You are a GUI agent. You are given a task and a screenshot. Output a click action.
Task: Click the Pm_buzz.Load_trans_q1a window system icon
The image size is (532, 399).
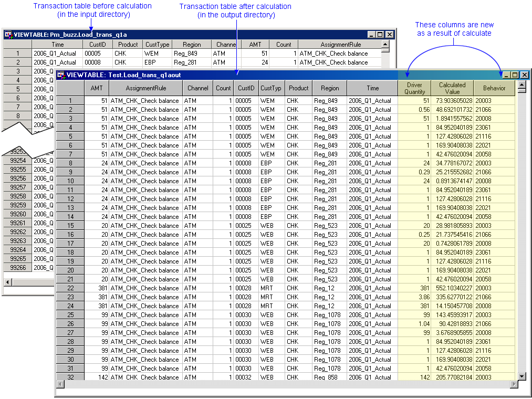8,35
